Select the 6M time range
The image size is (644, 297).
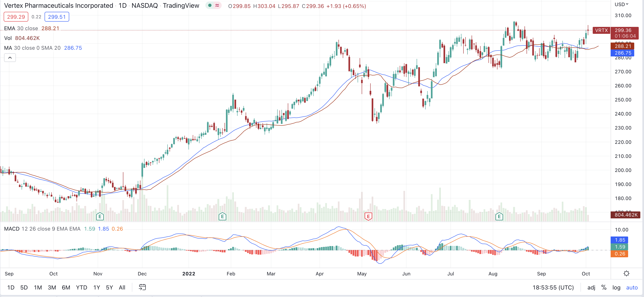click(66, 287)
